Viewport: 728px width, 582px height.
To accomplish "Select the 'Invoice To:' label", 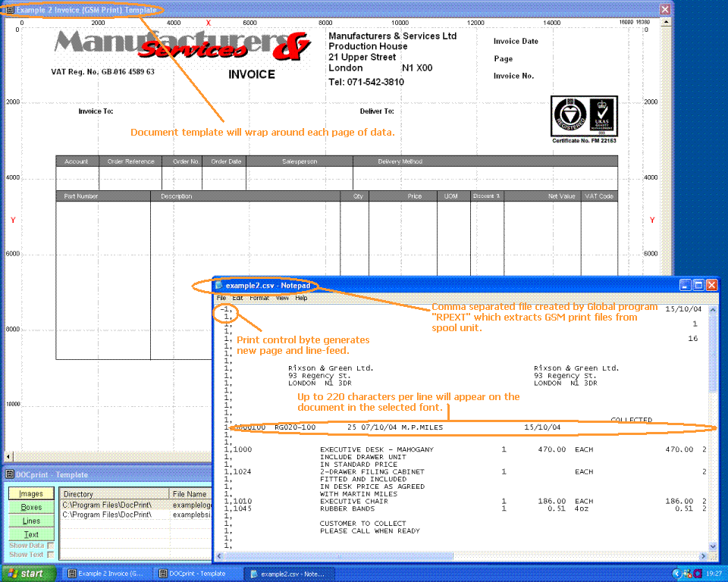I will coord(96,111).
